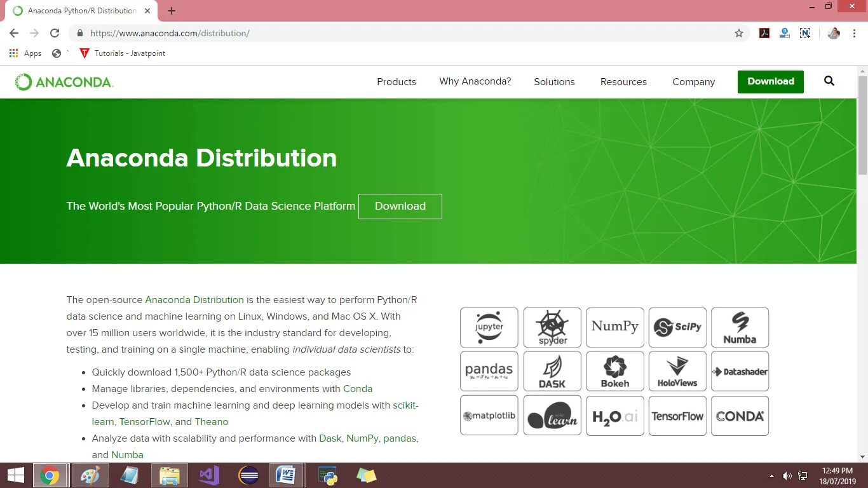The image size is (868, 488).
Task: Open the Solutions menu
Action: (554, 82)
